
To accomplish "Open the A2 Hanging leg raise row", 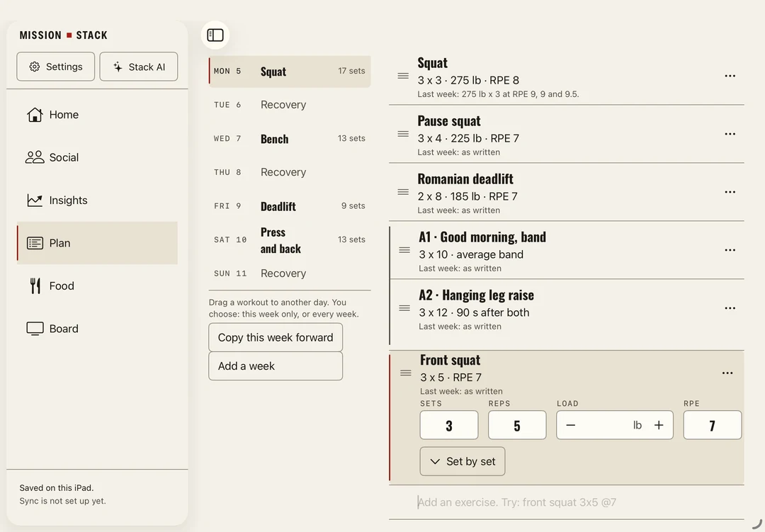I will point(567,312).
